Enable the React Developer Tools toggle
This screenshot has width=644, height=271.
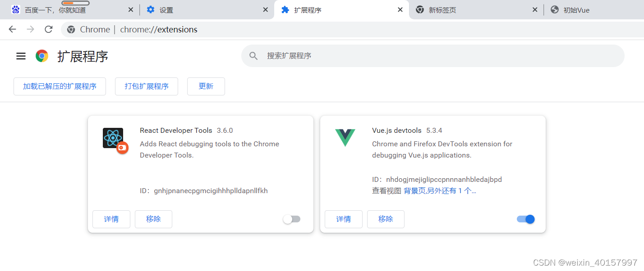[292, 219]
